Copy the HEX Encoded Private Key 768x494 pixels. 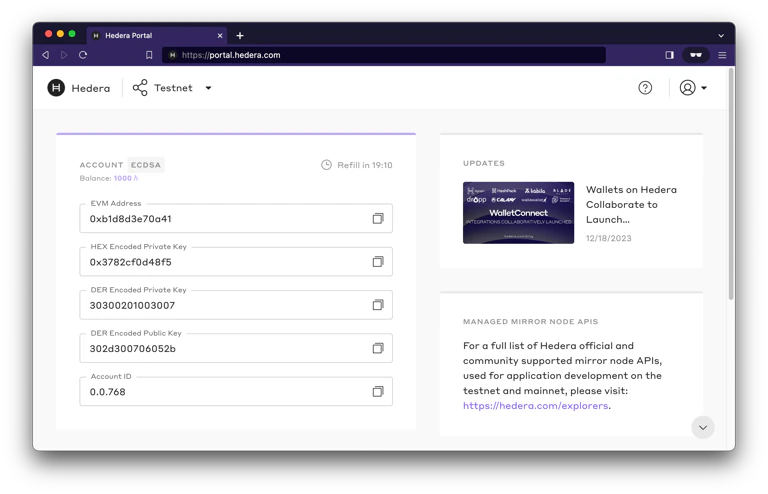click(378, 261)
